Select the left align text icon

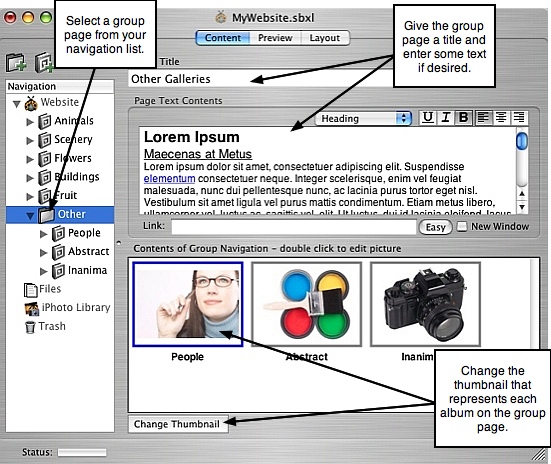point(484,118)
